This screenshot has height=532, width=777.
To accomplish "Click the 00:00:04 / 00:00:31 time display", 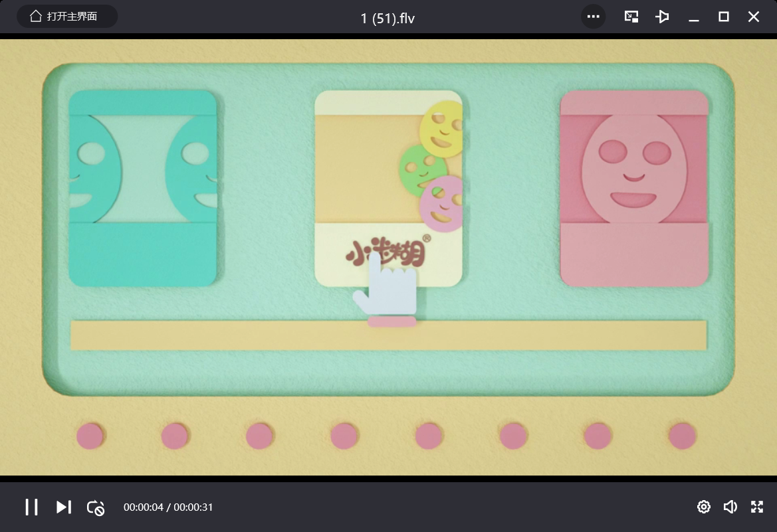I will [x=168, y=507].
